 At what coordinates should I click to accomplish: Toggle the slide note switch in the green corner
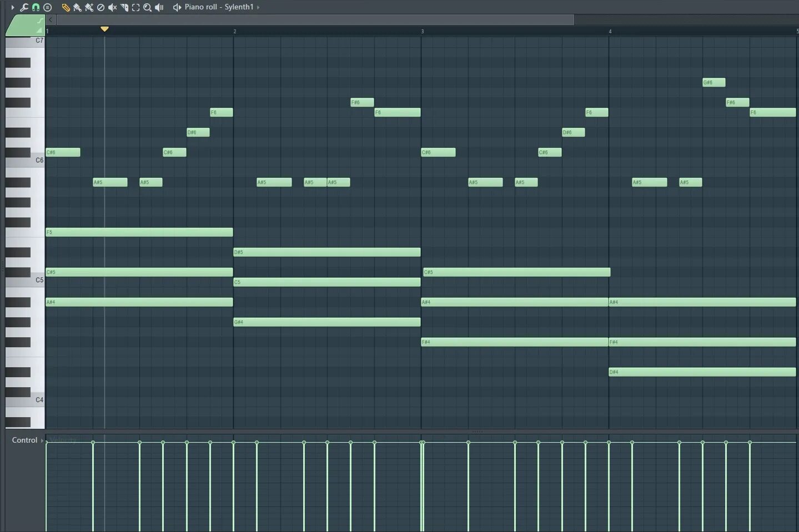tap(39, 21)
